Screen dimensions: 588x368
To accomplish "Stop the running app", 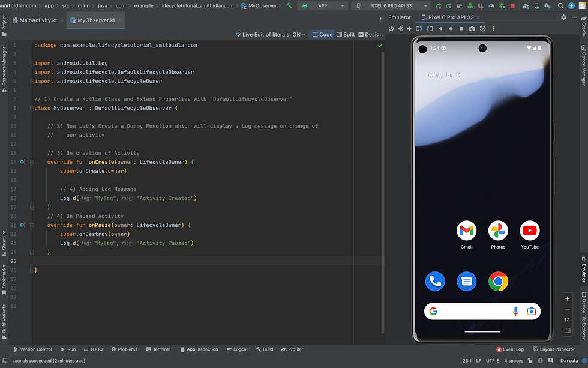I will tap(512, 5).
